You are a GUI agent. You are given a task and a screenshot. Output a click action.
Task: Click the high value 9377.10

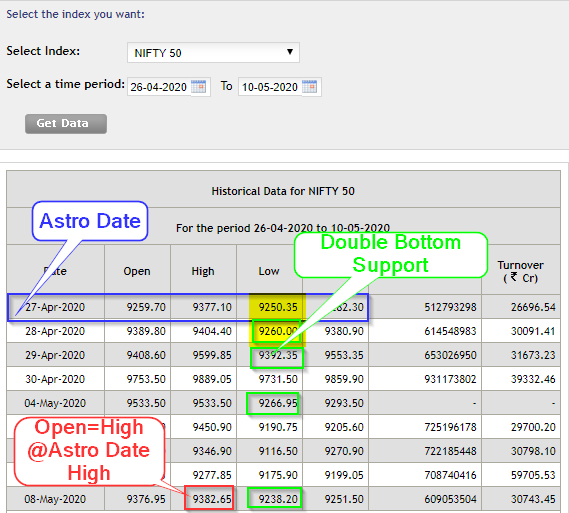tap(212, 307)
